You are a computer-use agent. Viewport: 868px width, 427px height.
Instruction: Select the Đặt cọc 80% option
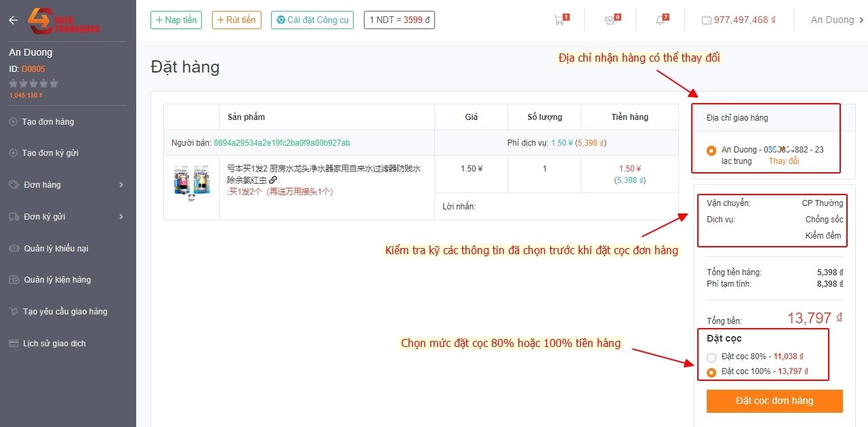coord(711,357)
